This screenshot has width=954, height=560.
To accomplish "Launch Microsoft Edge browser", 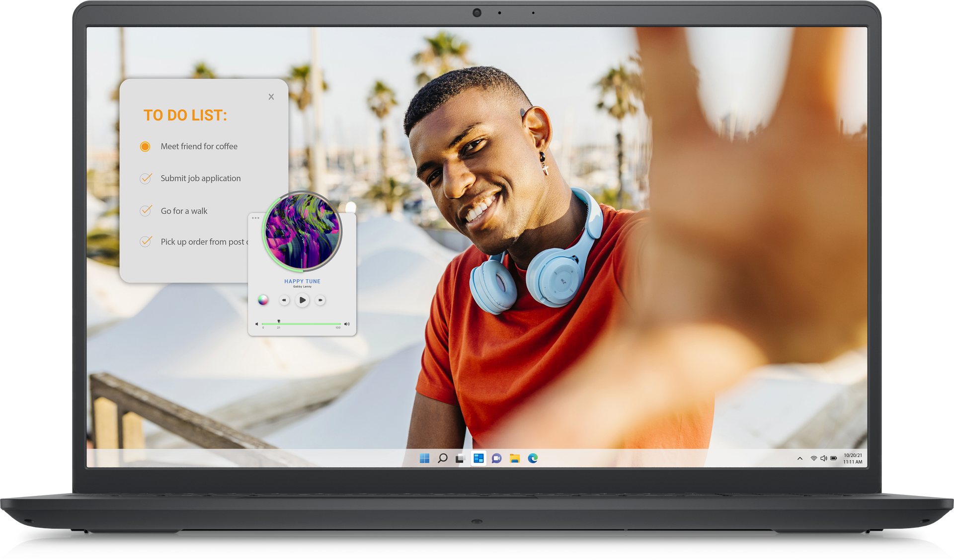I will pyautogui.click(x=533, y=458).
